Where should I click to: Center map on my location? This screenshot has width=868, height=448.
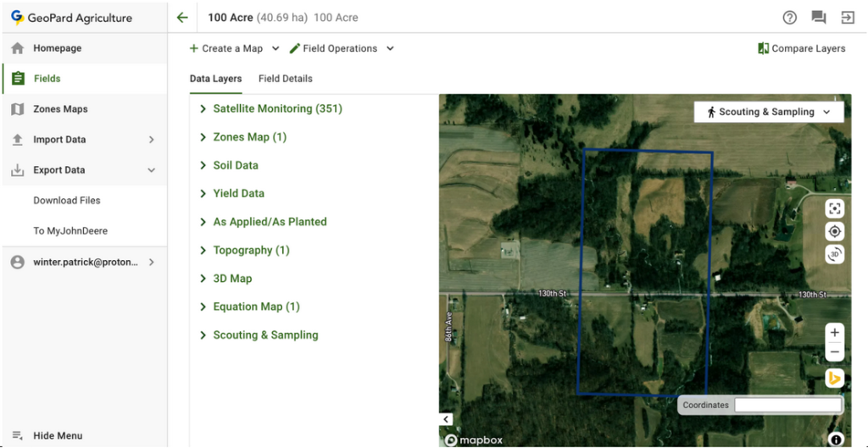point(834,232)
